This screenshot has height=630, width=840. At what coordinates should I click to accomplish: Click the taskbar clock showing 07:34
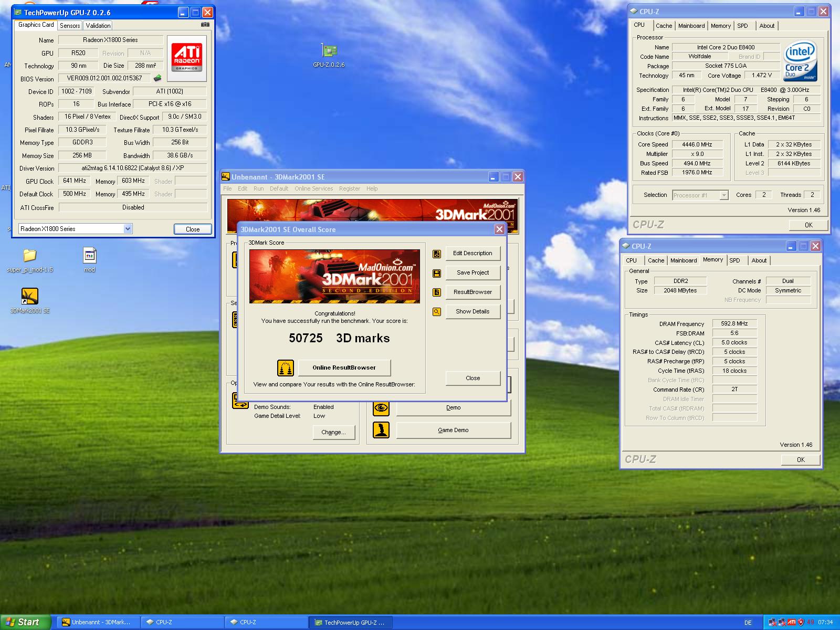(825, 622)
